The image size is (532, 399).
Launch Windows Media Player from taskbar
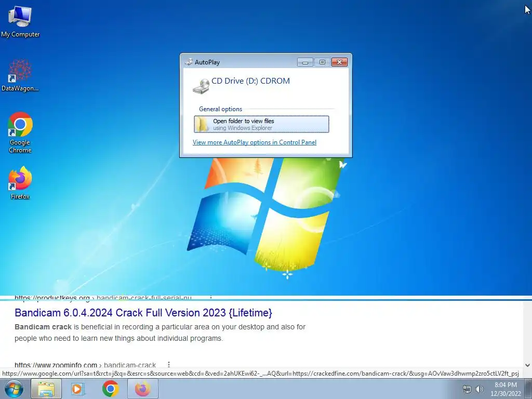point(78,389)
